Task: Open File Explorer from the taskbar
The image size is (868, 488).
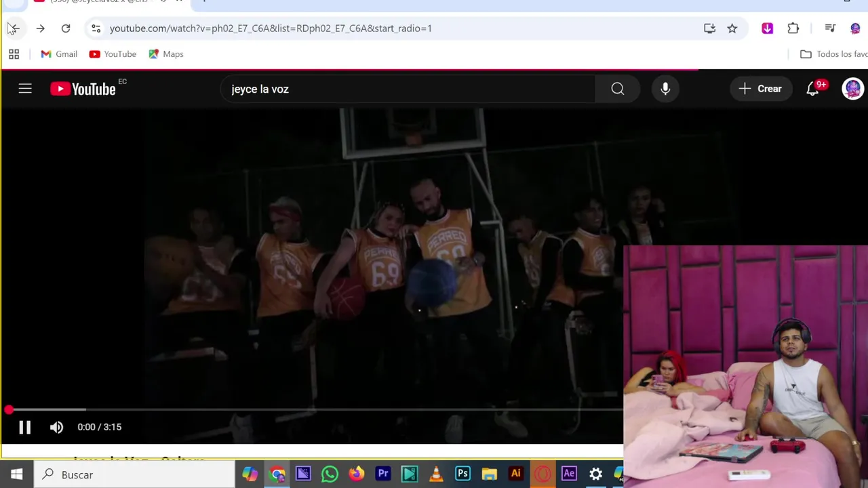Action: [x=489, y=474]
